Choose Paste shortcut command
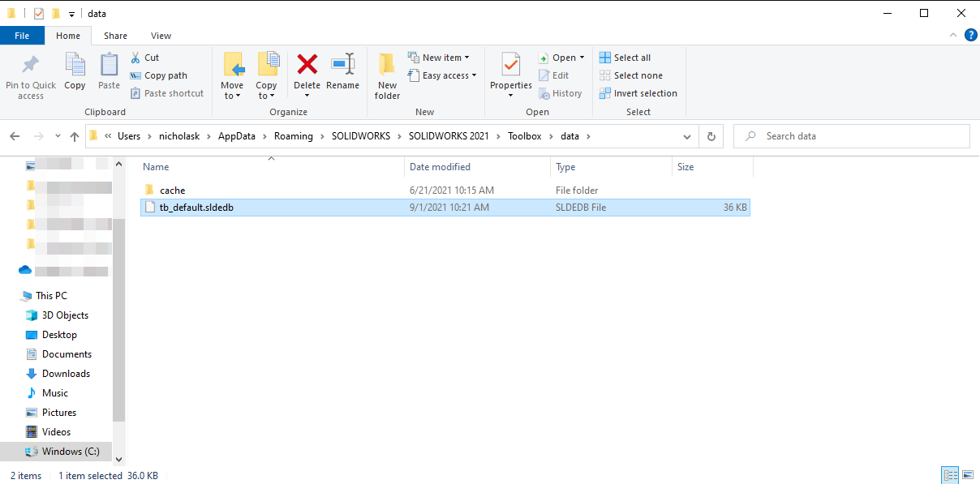980x484 pixels. (x=166, y=93)
